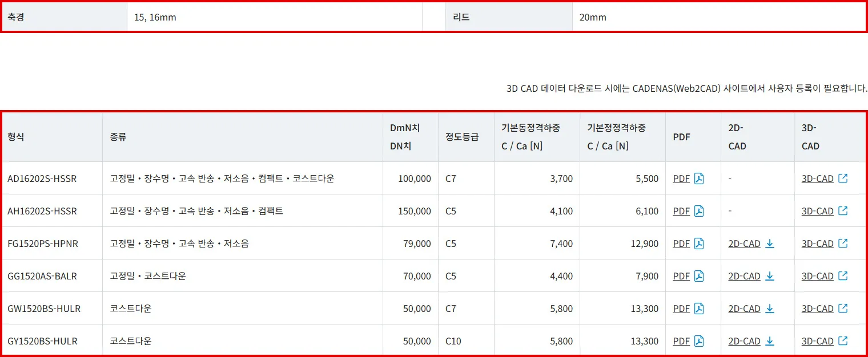Open the 리드 selection showing 20mm
Viewport: 868px width, 357px height.
592,17
